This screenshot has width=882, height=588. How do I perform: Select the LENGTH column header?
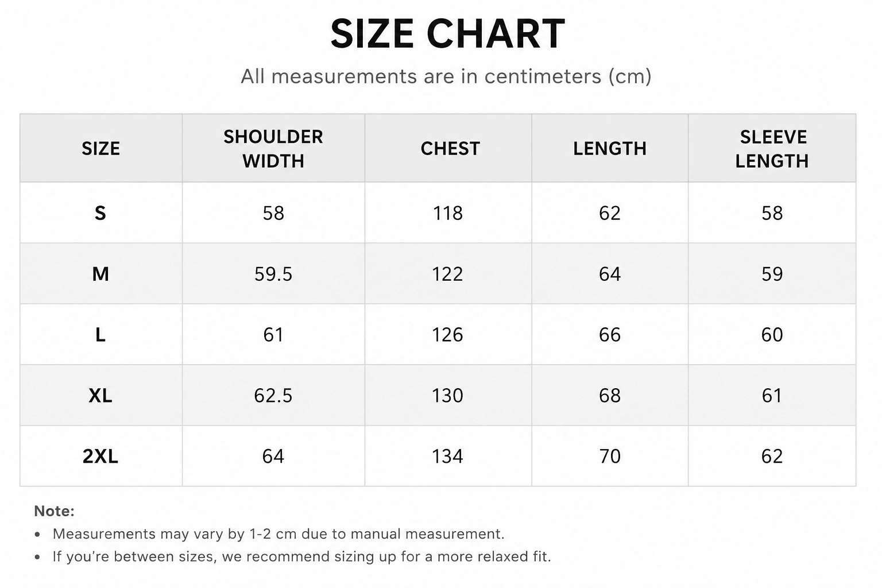[610, 149]
